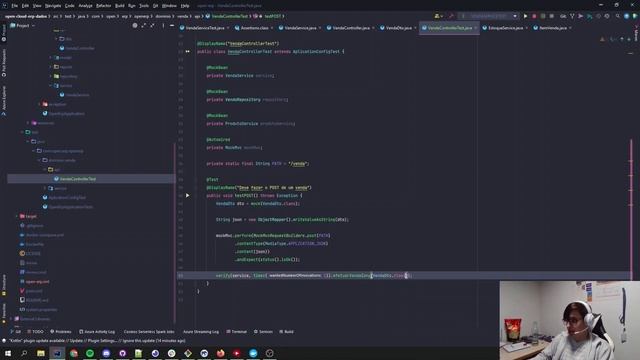Open the Build tool window
This screenshot has width=640, height=360.
[287, 332]
